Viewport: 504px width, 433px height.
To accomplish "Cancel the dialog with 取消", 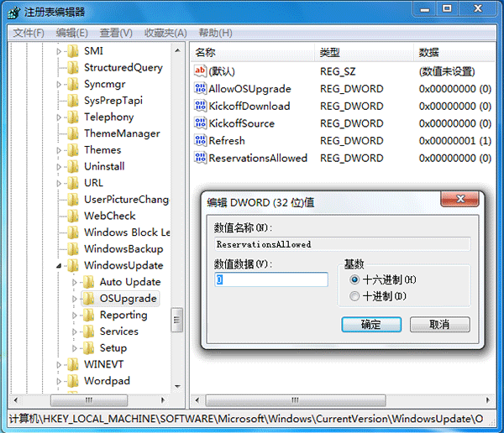I will point(439,325).
